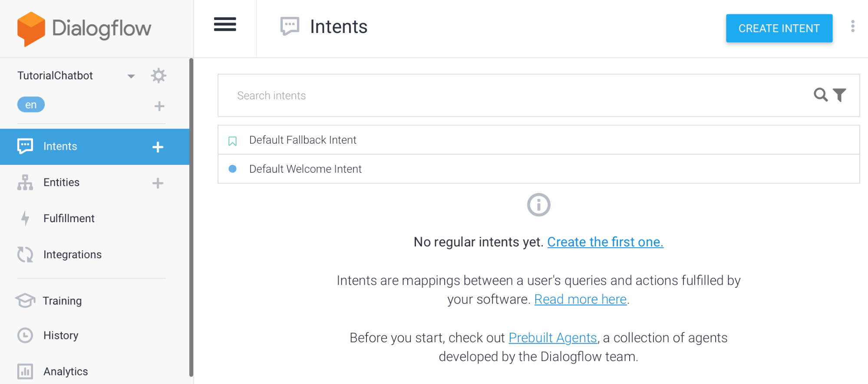Select the en language pill
The width and height of the screenshot is (868, 384).
pos(31,105)
